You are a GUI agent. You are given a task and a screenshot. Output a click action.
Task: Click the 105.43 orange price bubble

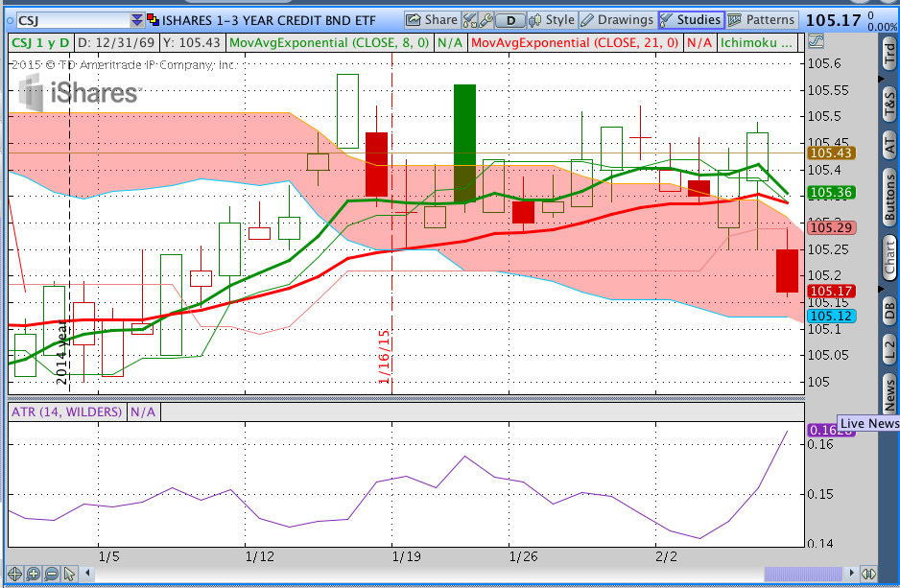pyautogui.click(x=831, y=153)
